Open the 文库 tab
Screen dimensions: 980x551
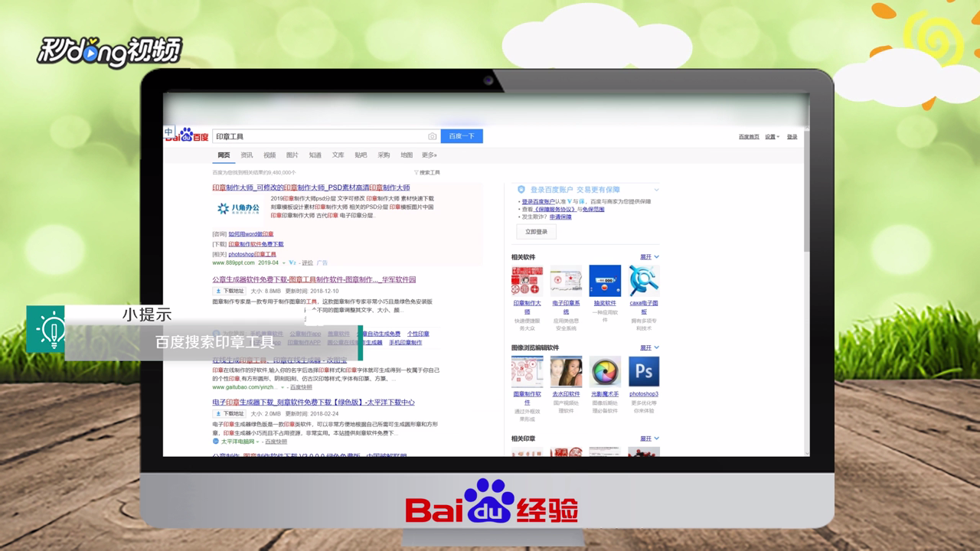(x=338, y=155)
